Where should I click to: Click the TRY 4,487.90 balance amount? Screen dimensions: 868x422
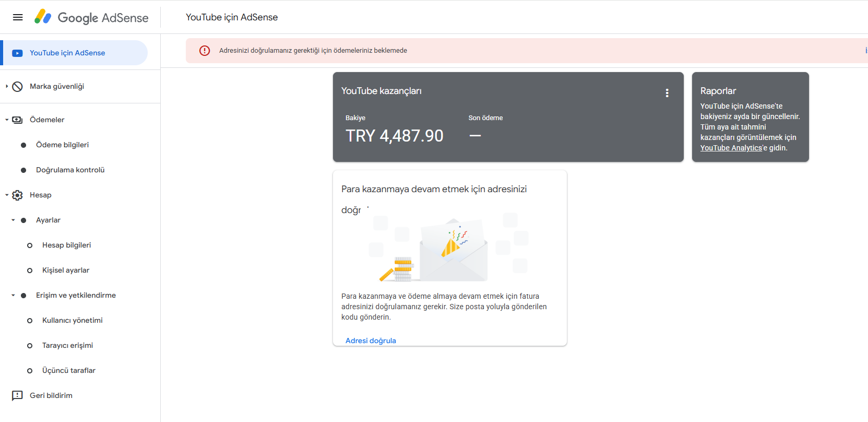click(x=395, y=136)
